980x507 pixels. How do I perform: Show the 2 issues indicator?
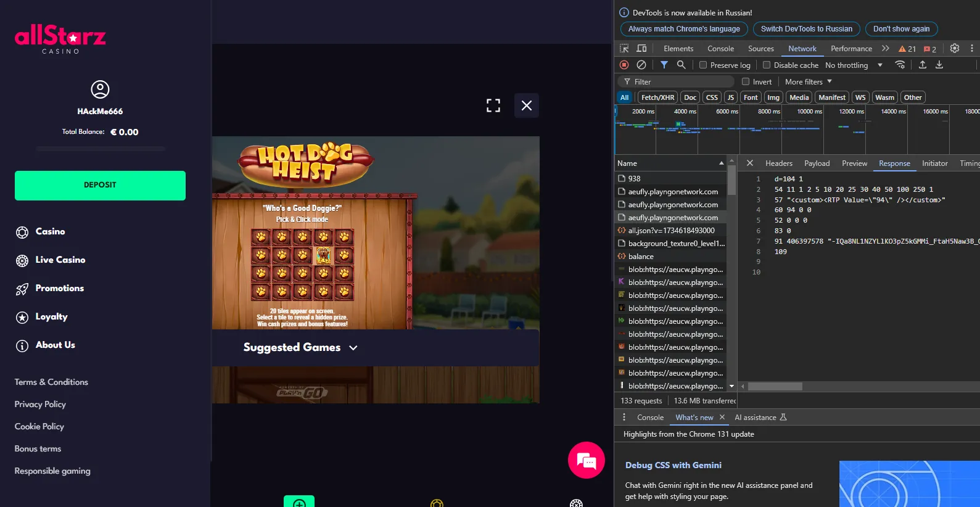point(930,49)
